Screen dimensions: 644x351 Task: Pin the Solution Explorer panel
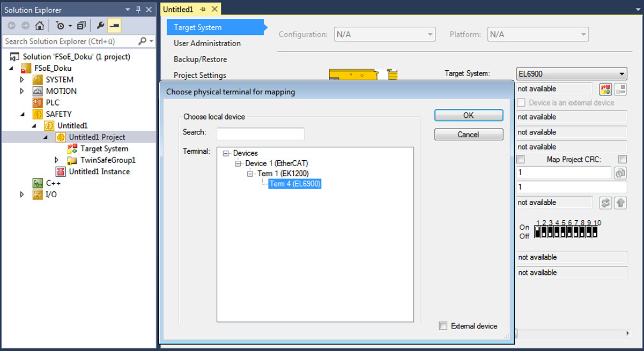tap(138, 10)
